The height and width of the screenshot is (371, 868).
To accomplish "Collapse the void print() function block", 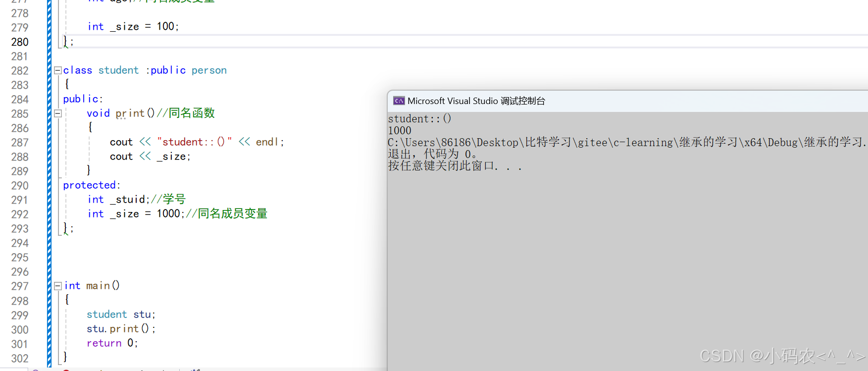I will click(x=57, y=113).
